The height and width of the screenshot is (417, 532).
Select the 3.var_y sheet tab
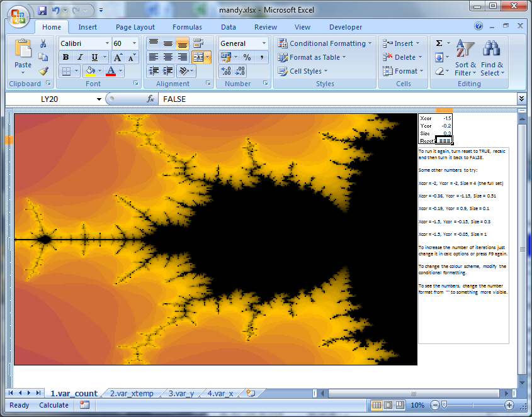point(181,393)
